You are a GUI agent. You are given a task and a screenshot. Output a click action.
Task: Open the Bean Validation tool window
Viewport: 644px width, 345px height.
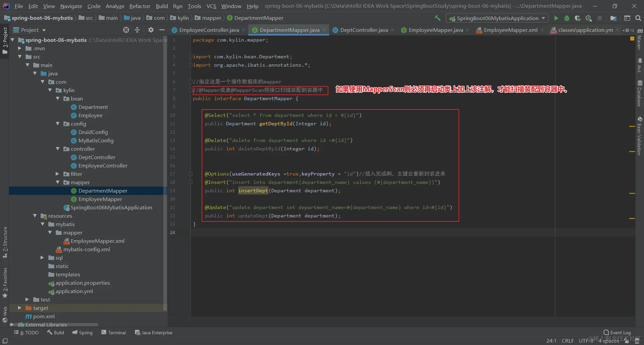click(640, 136)
